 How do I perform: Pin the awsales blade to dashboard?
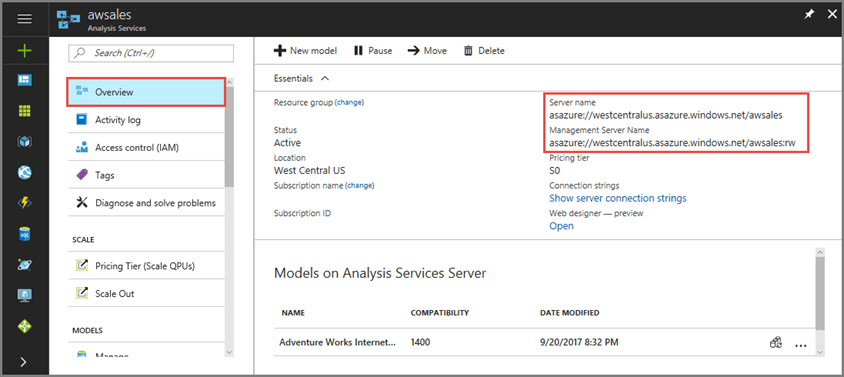809,16
